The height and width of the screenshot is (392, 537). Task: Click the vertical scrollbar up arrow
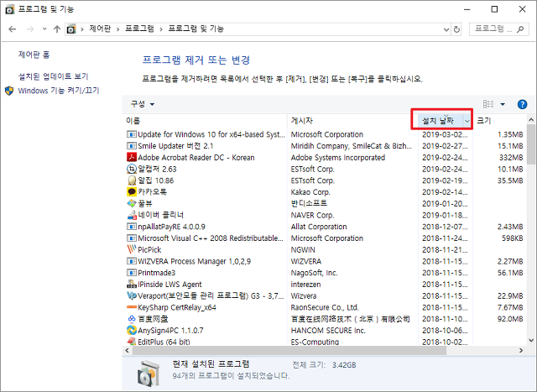[x=531, y=119]
